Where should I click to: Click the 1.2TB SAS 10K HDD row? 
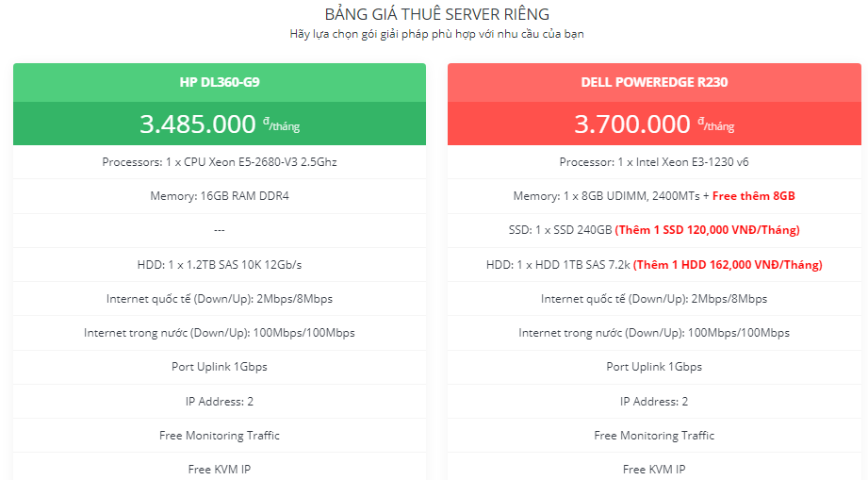point(220,265)
